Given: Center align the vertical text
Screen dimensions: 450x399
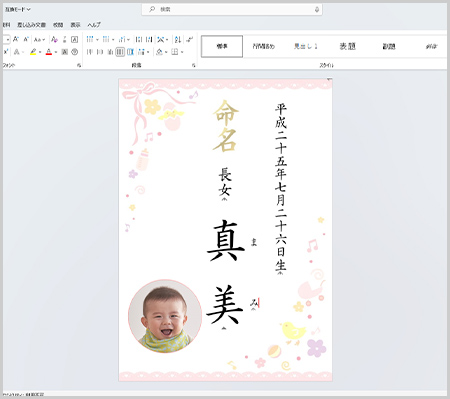Looking at the screenshot, I should click(100, 52).
